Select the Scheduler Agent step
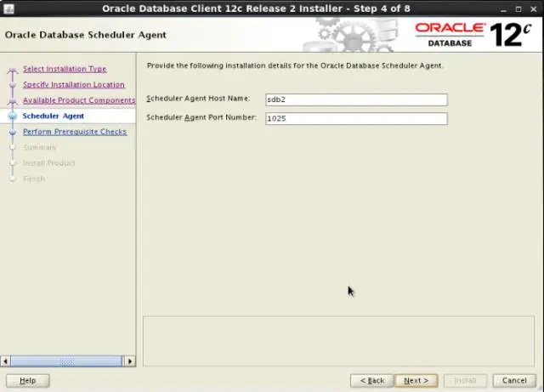Image resolution: width=544 pixels, height=392 pixels. [53, 116]
